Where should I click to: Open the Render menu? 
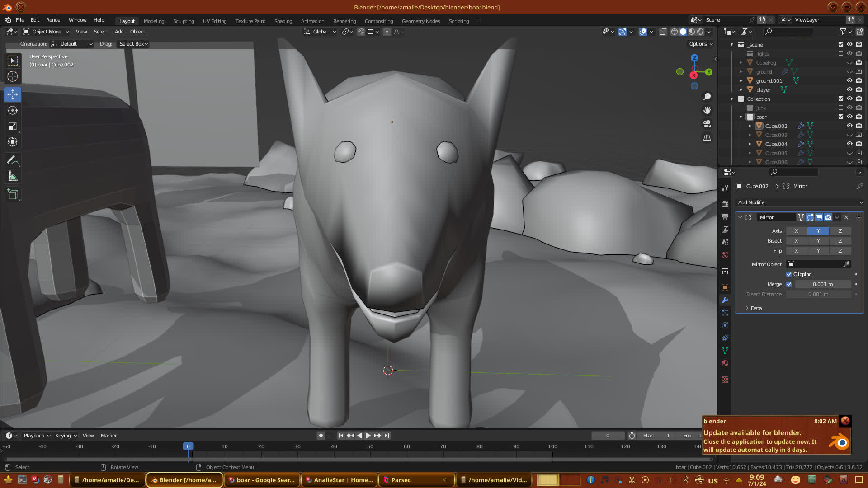pyautogui.click(x=54, y=20)
